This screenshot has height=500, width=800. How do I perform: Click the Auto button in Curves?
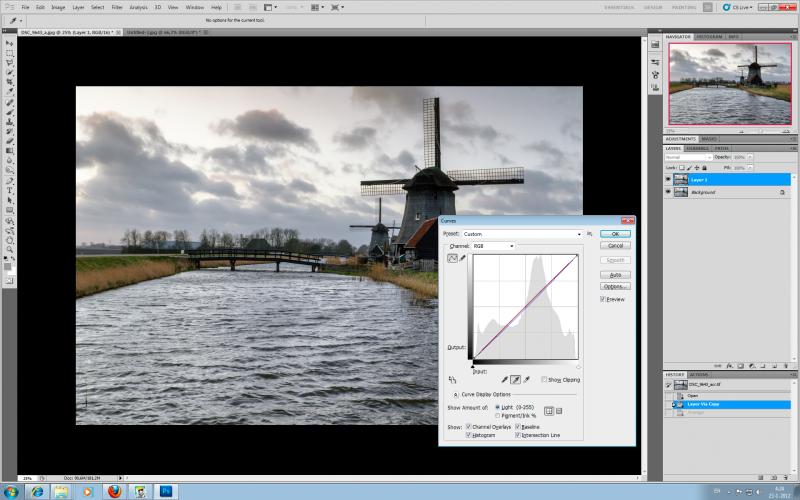pos(615,274)
